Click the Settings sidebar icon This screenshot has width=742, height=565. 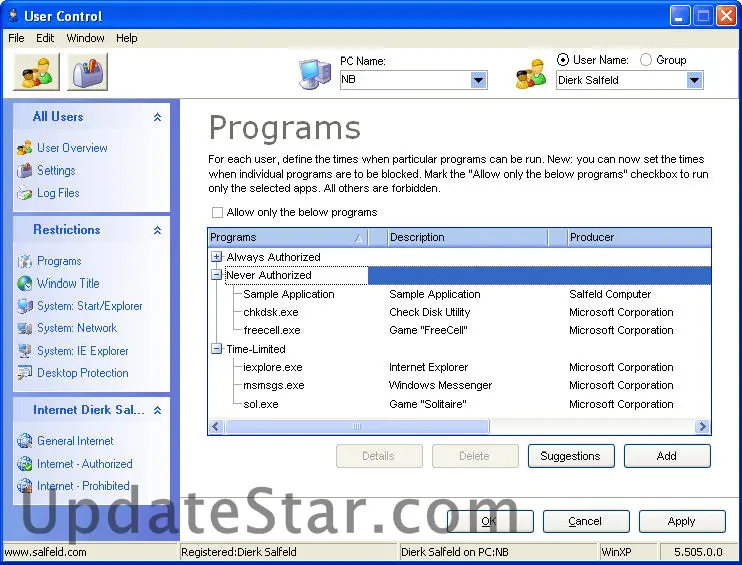click(25, 170)
